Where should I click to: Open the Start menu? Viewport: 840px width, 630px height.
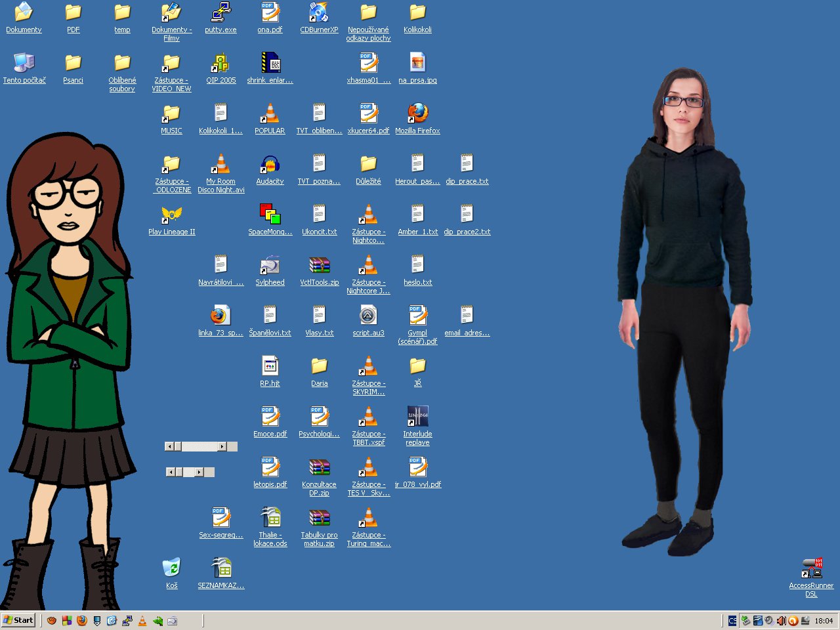pyautogui.click(x=18, y=620)
